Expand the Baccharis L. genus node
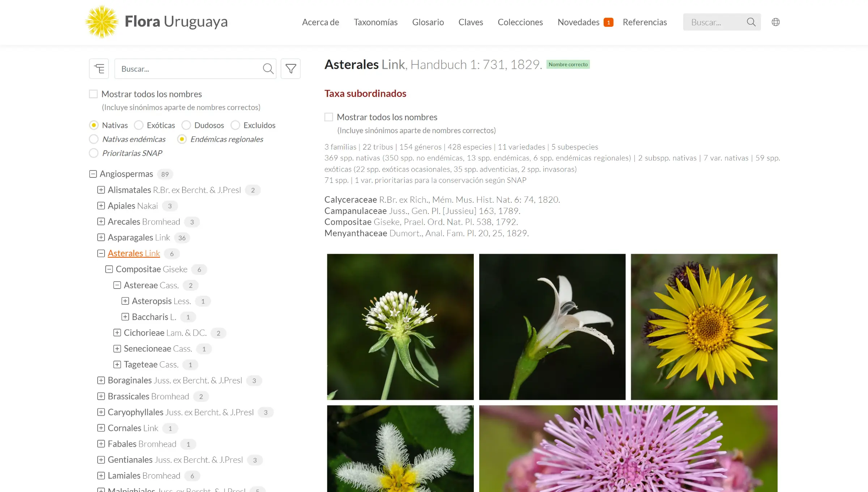Viewport: 868px width, 492px height. point(125,317)
